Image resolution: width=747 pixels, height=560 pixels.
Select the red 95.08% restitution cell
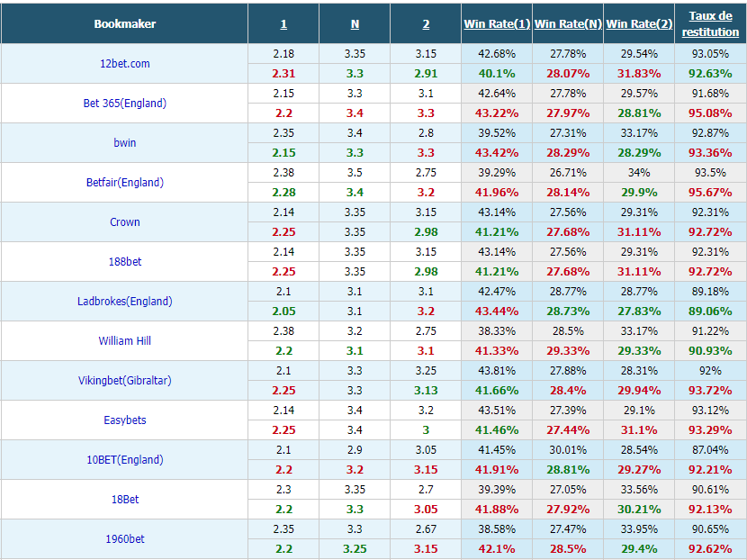(710, 113)
